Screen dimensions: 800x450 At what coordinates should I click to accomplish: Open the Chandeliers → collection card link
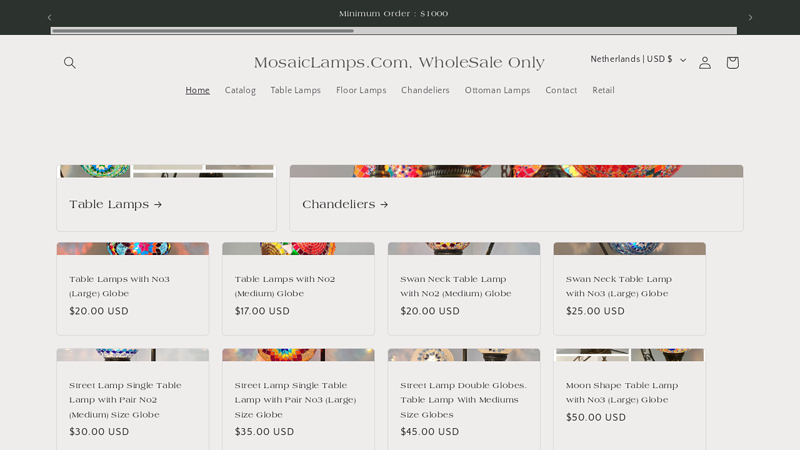point(345,204)
